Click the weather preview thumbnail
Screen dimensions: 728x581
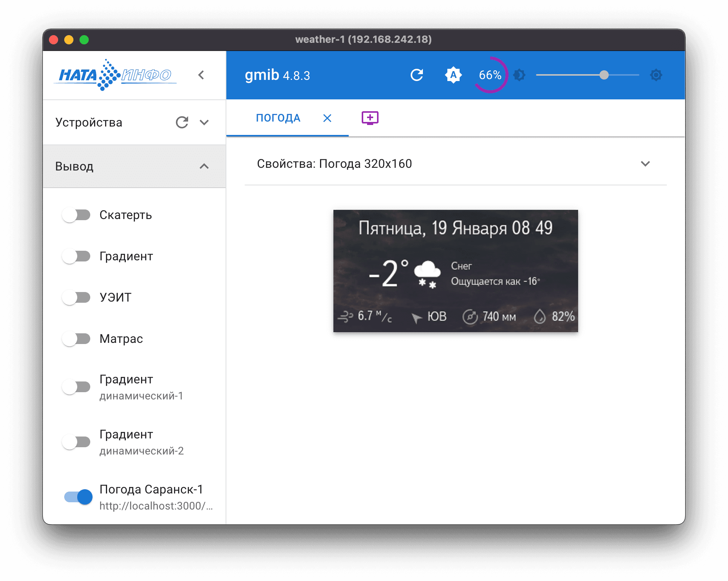(x=455, y=271)
